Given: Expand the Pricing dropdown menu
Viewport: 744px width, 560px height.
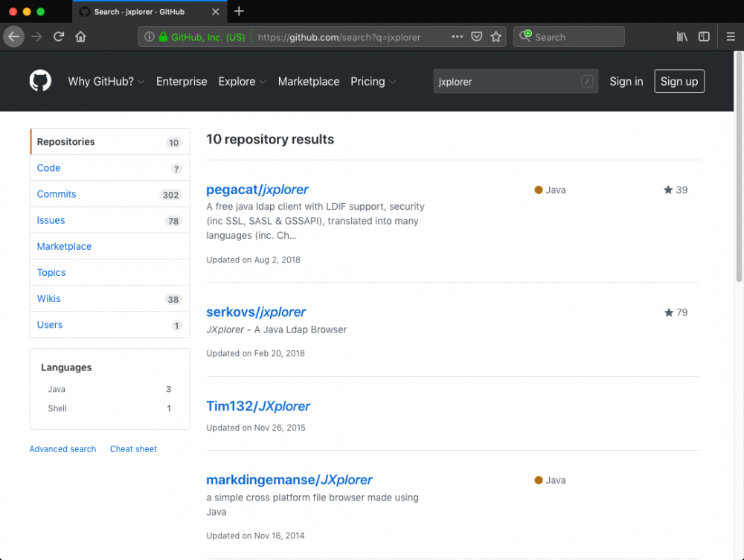Looking at the screenshot, I should pos(373,82).
